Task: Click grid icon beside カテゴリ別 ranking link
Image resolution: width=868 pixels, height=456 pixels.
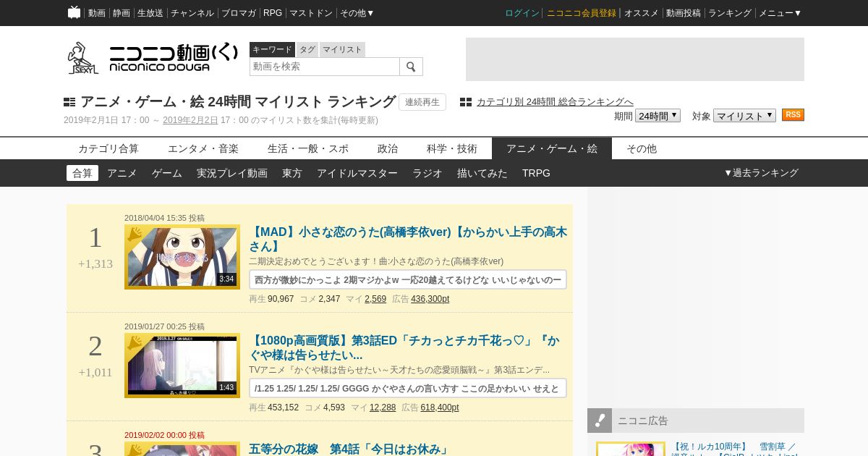Action: [x=466, y=102]
